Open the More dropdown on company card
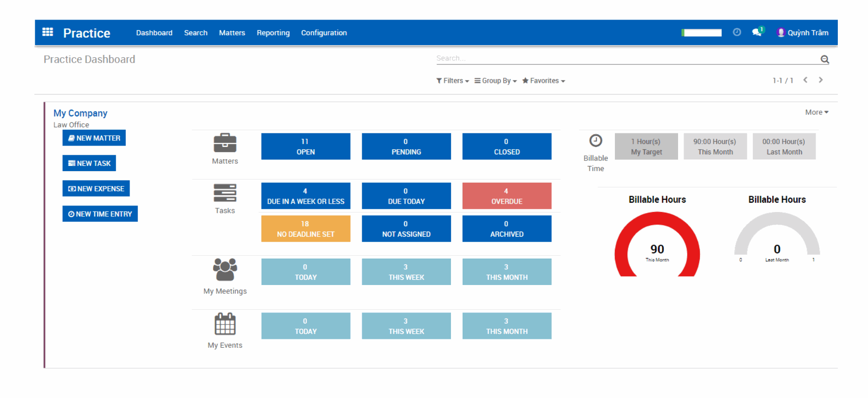Image resolution: width=868 pixels, height=398 pixels. coord(816,113)
